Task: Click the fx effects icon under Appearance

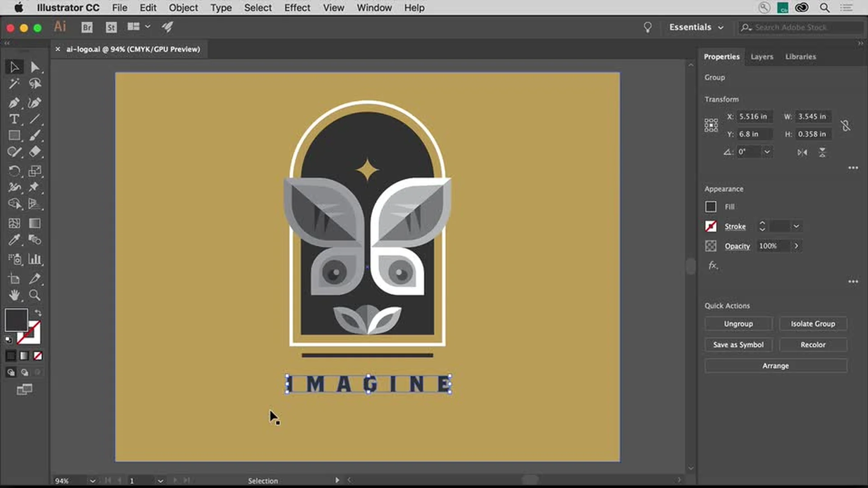Action: tap(712, 266)
